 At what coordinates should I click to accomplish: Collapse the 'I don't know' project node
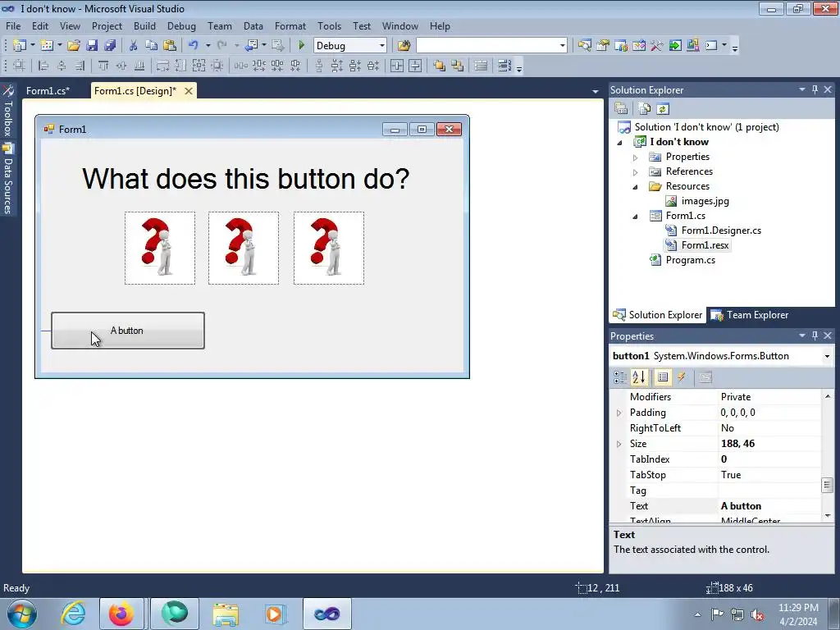coord(620,143)
